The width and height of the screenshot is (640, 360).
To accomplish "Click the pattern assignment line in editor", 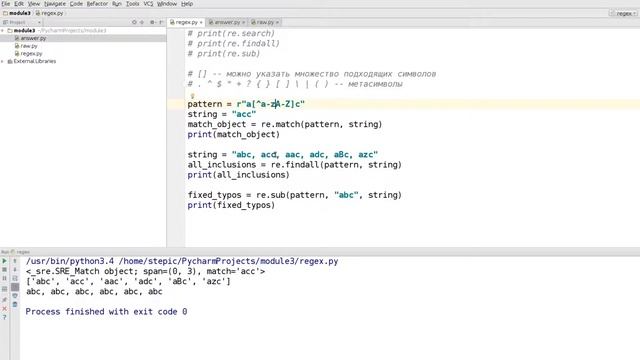I will pyautogui.click(x=246, y=104).
